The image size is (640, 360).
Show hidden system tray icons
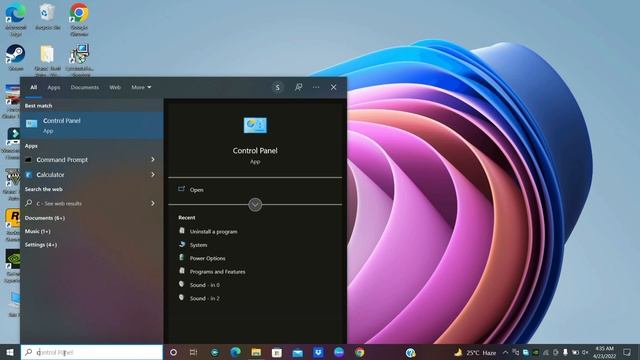tap(505, 352)
